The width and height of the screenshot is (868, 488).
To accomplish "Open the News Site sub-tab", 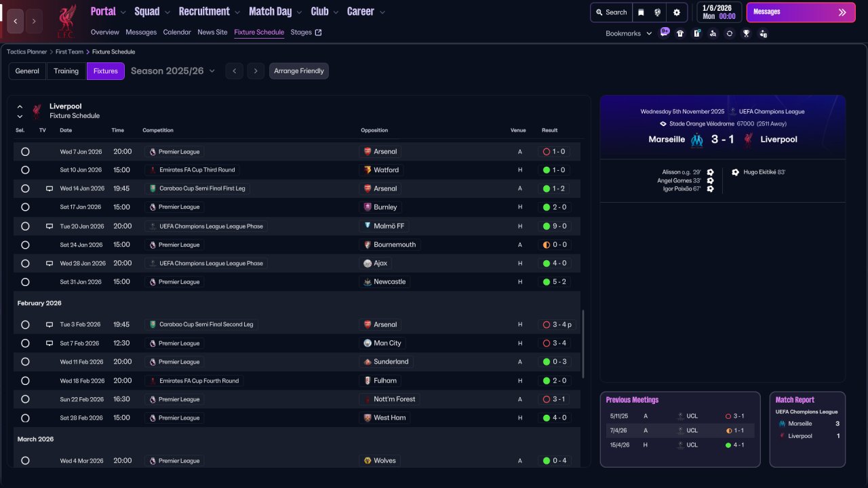I will click(x=212, y=32).
